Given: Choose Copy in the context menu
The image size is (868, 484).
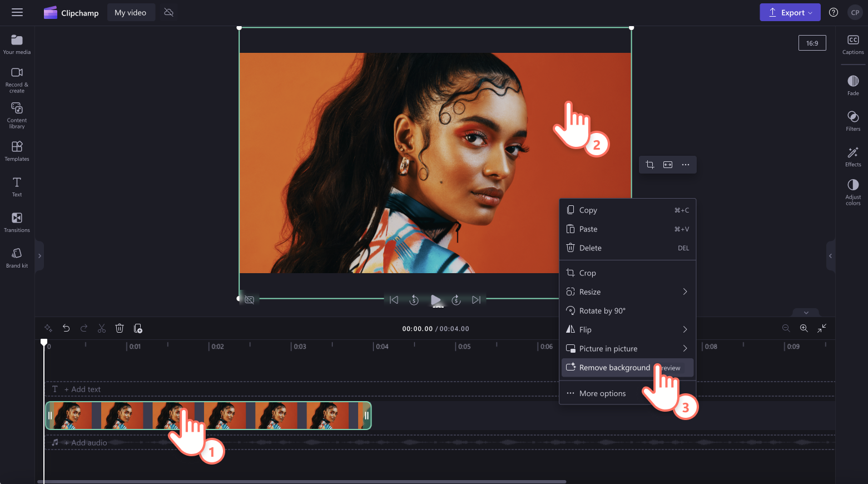Looking at the screenshot, I should [627, 210].
